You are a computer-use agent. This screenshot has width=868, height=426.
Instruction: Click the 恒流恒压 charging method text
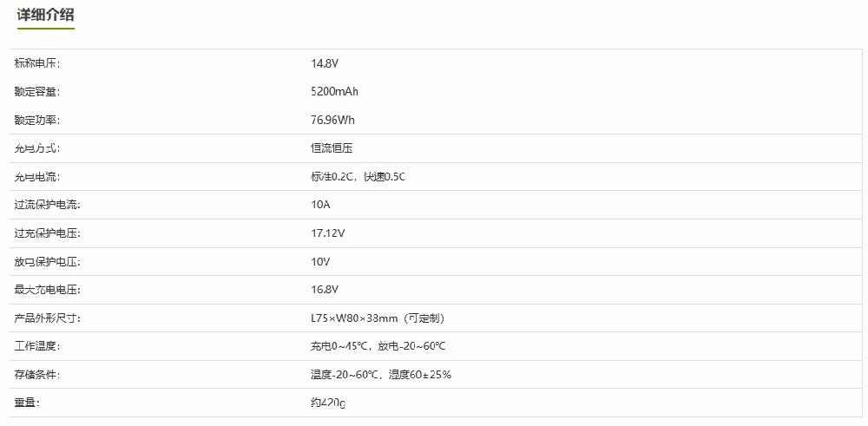(x=332, y=148)
